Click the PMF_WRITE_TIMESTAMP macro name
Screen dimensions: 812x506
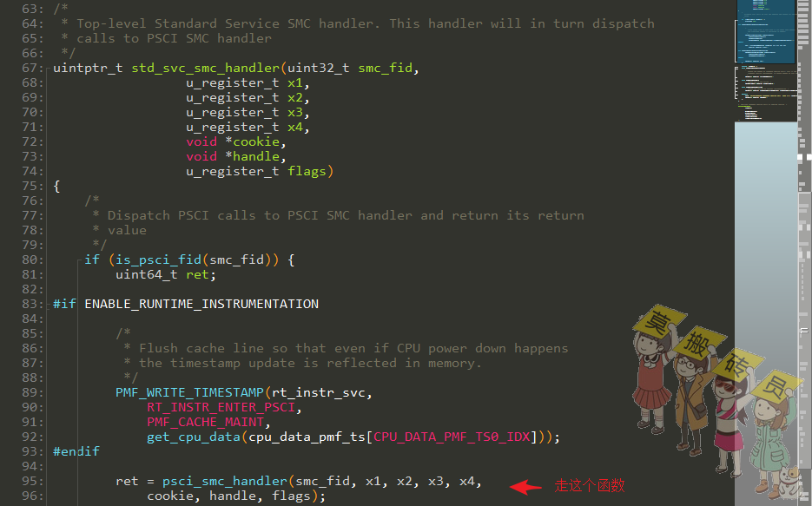click(189, 392)
